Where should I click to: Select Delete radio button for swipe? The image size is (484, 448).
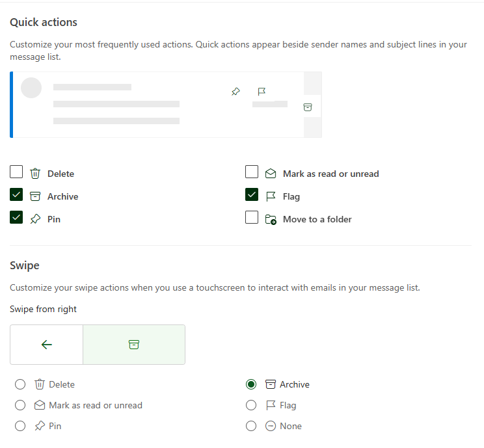[x=20, y=384]
